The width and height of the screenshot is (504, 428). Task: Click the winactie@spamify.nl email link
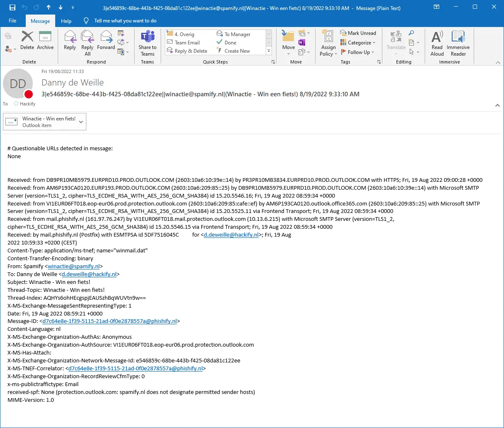point(73,267)
